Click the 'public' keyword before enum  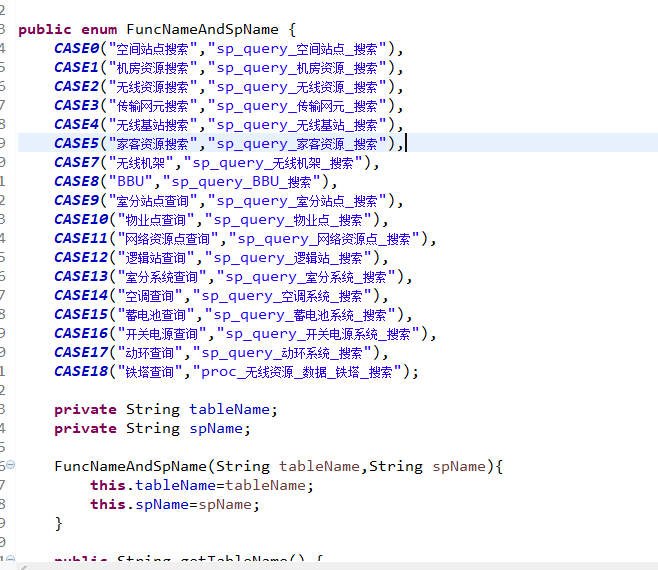45,29
